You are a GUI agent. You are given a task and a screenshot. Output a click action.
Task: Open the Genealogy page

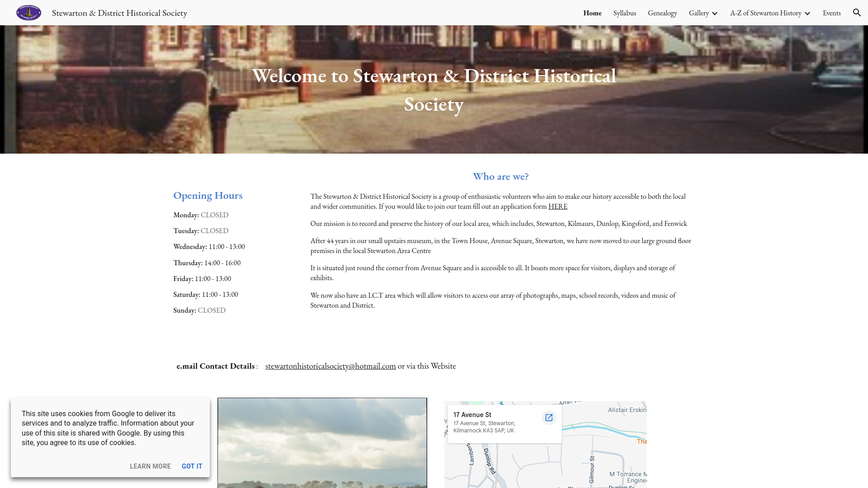click(662, 13)
